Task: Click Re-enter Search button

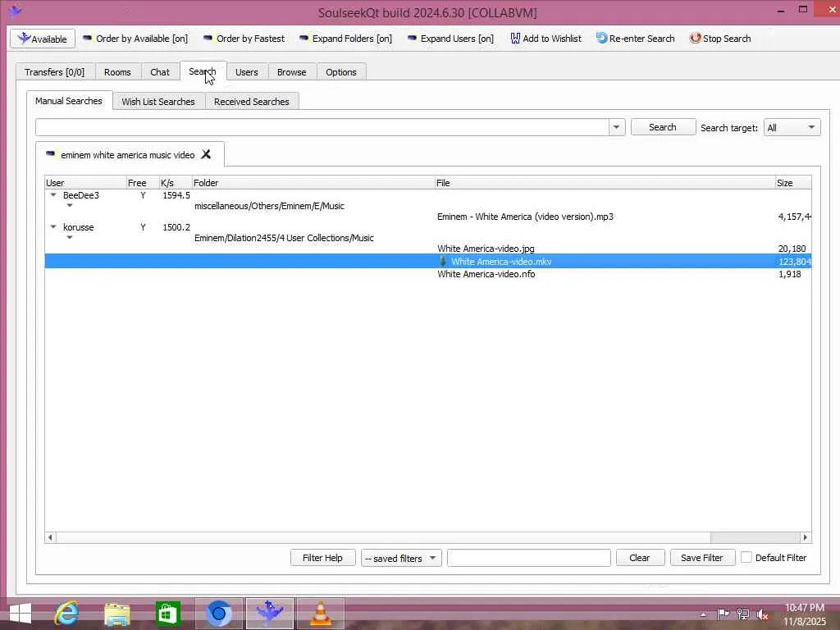Action: coord(636,39)
